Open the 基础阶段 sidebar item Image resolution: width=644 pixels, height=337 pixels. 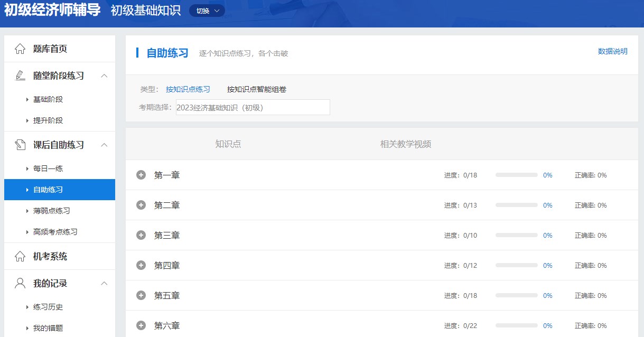(x=48, y=99)
